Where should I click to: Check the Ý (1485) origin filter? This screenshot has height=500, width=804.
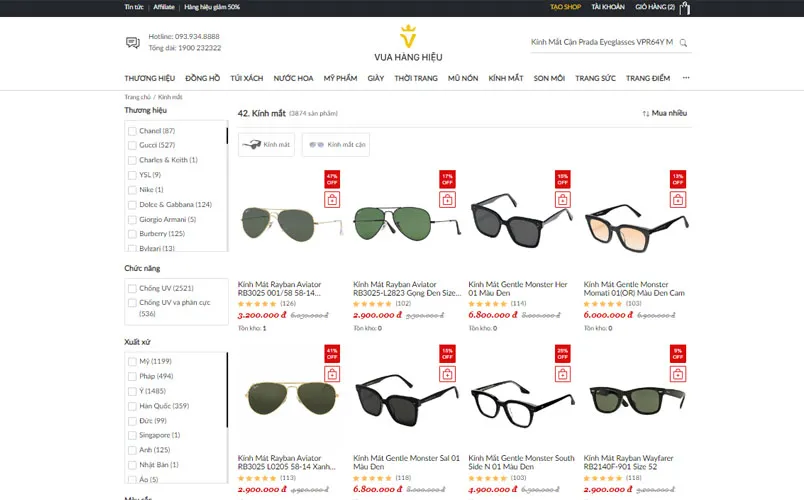(x=132, y=391)
